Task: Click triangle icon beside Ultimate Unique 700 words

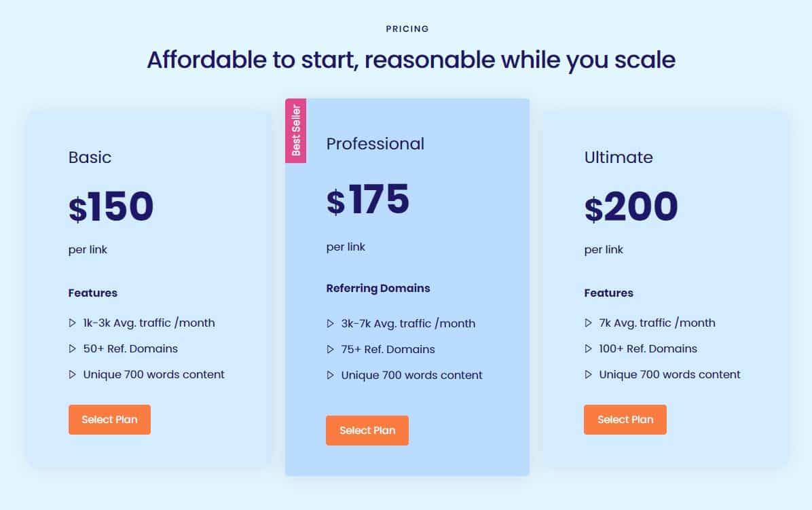Action: [588, 375]
